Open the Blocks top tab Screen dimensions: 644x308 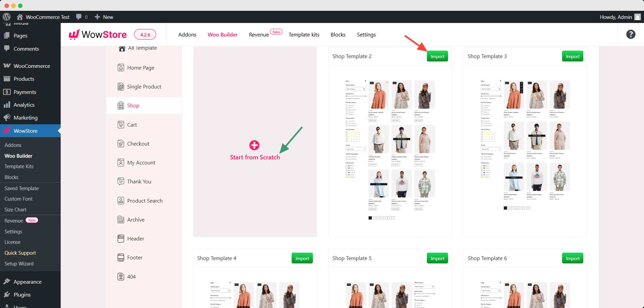338,34
